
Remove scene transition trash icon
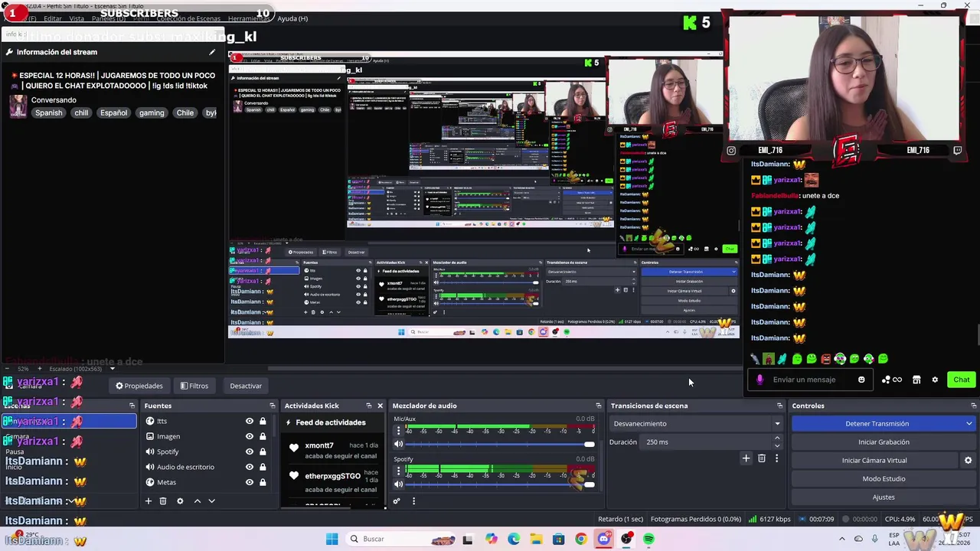pyautogui.click(x=761, y=458)
